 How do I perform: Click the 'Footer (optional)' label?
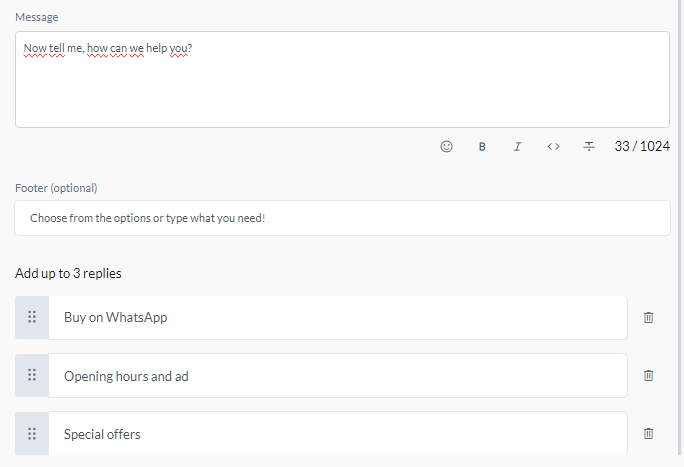(x=56, y=187)
